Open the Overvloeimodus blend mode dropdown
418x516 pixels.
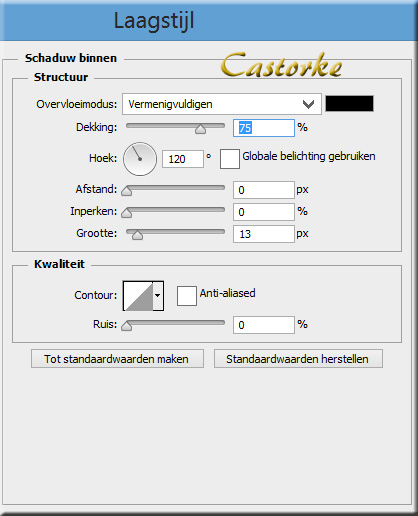click(x=222, y=104)
